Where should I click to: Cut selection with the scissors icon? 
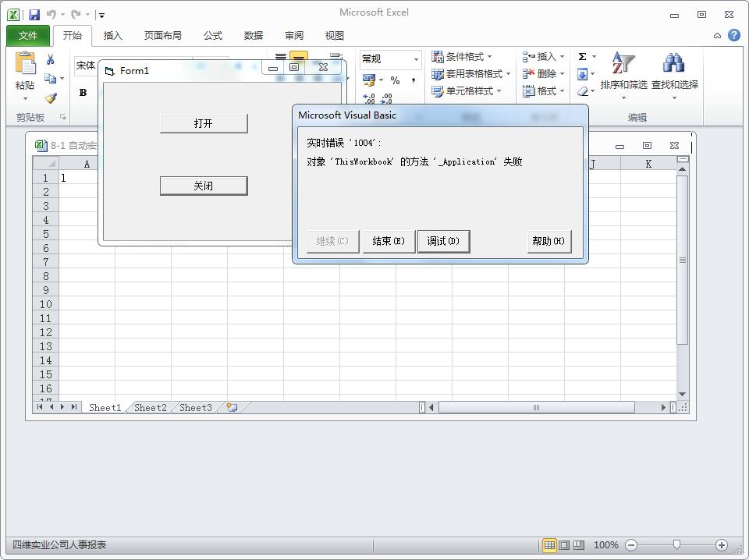tap(51, 60)
